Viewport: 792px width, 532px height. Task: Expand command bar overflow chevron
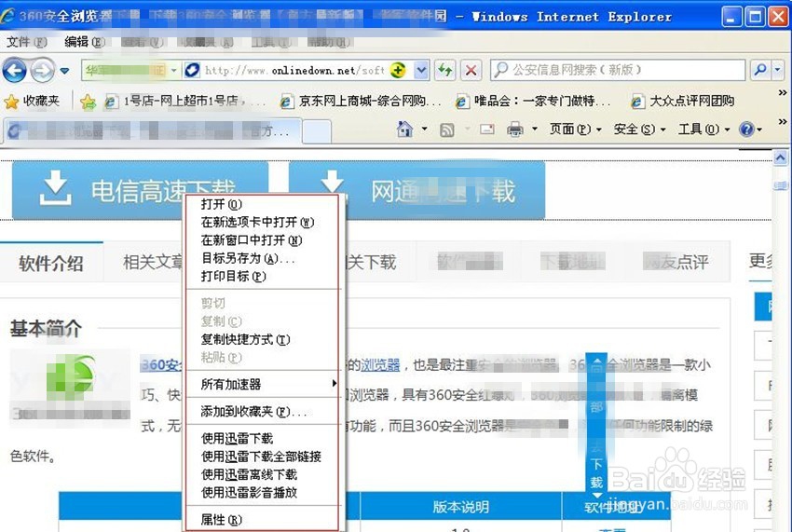[783, 122]
